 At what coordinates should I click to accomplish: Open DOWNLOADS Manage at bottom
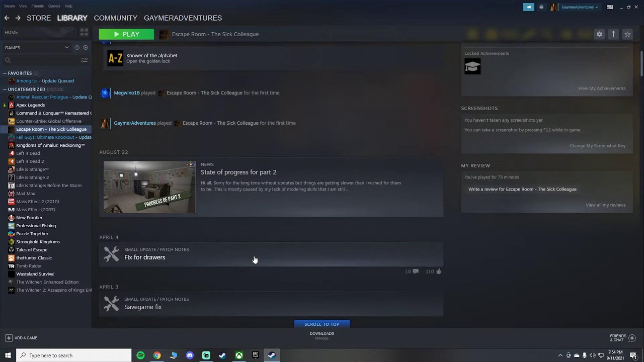point(322,335)
